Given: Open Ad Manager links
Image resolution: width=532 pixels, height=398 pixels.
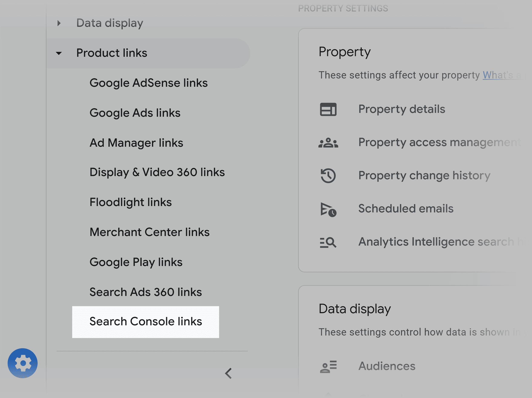Looking at the screenshot, I should (136, 143).
